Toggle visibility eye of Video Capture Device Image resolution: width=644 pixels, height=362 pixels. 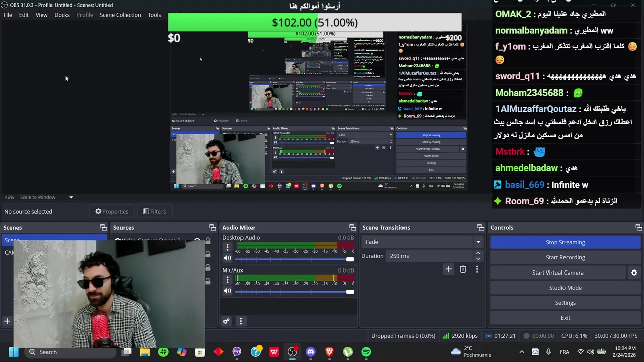[197, 241]
